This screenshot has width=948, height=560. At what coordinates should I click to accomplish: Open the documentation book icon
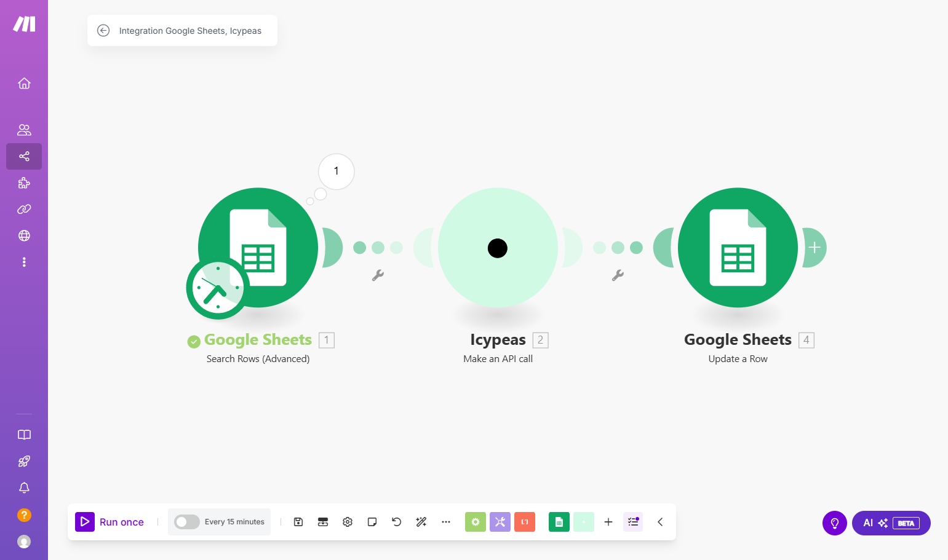24,435
